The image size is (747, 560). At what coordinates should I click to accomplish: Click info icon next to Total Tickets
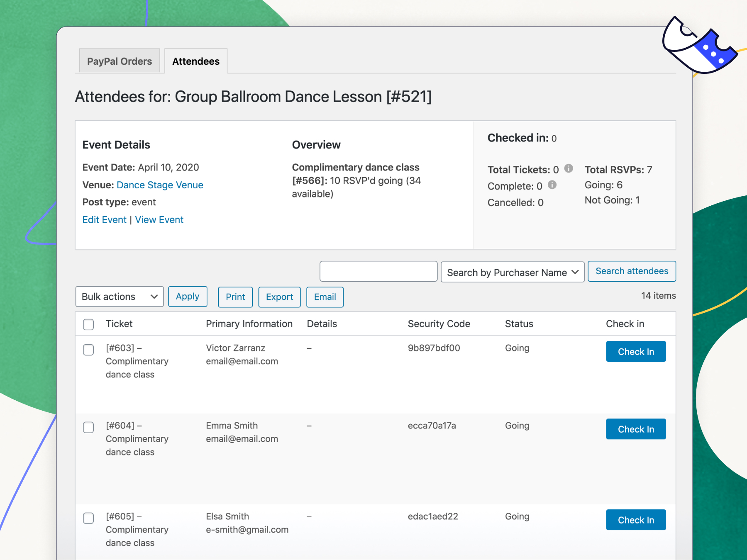(x=569, y=168)
